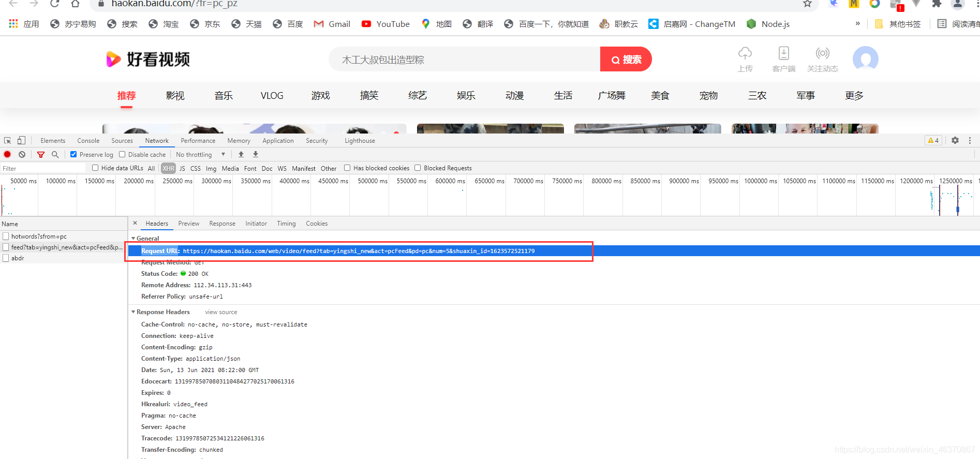Open the 更多 more categories menu
The height and width of the screenshot is (459, 980).
tap(854, 96)
